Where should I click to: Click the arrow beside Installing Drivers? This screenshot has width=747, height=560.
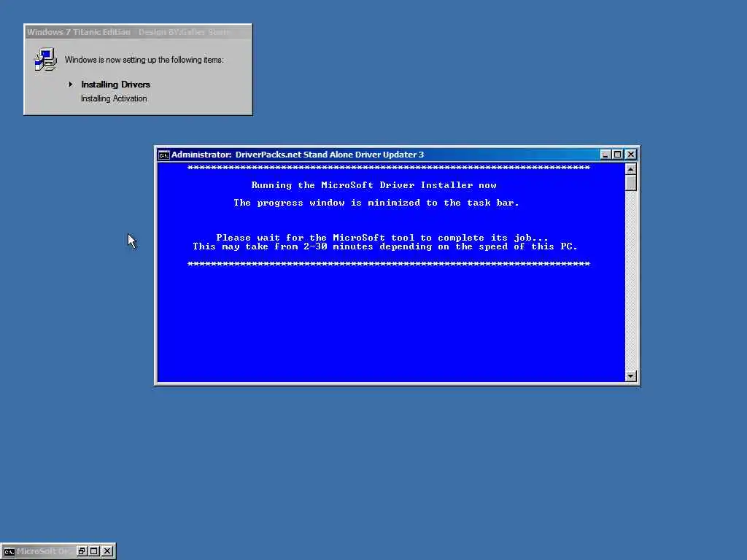click(71, 85)
